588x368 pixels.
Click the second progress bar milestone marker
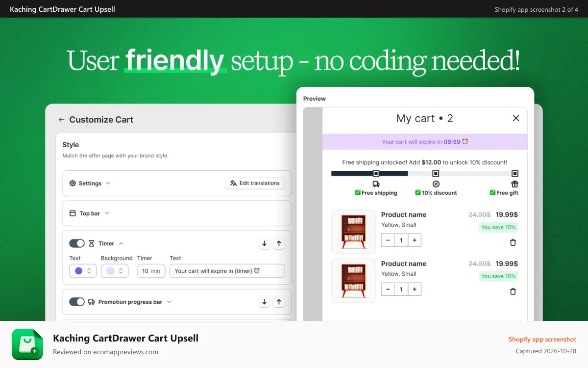click(x=436, y=173)
